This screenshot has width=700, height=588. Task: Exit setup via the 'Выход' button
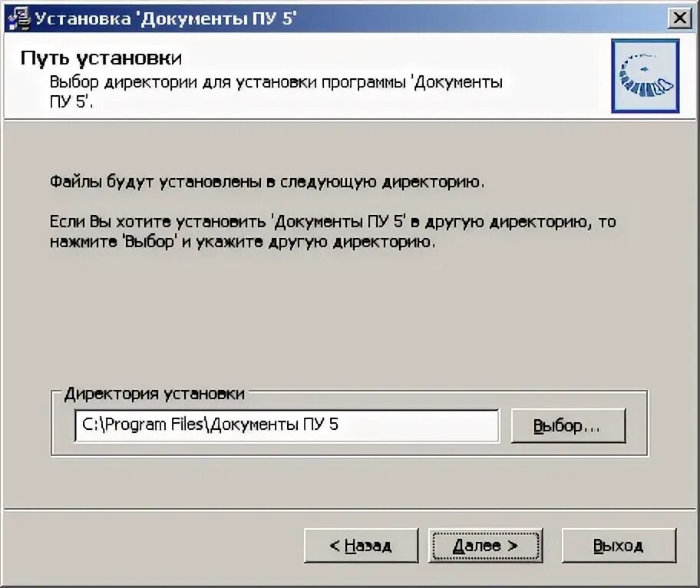619,546
